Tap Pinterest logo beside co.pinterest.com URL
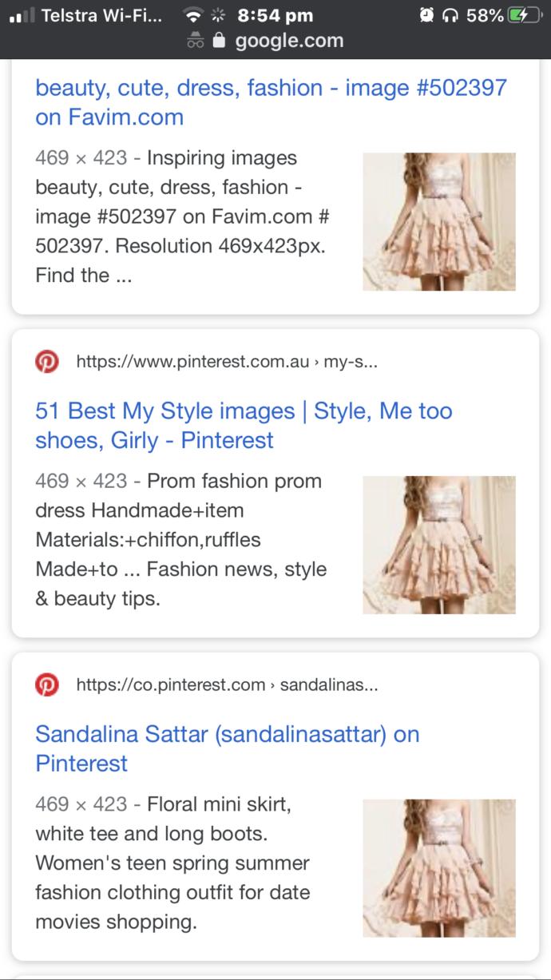Viewport: 551px width, 980px height. click(48, 685)
